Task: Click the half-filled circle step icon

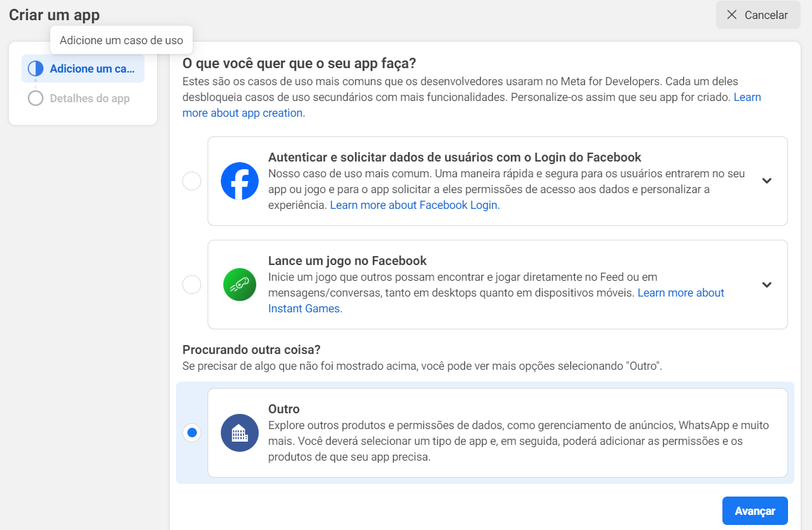Action: pyautogui.click(x=35, y=69)
